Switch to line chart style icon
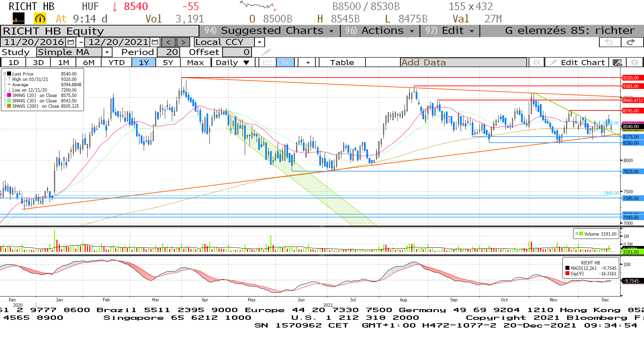This screenshot has width=644, height=344. 268,62
